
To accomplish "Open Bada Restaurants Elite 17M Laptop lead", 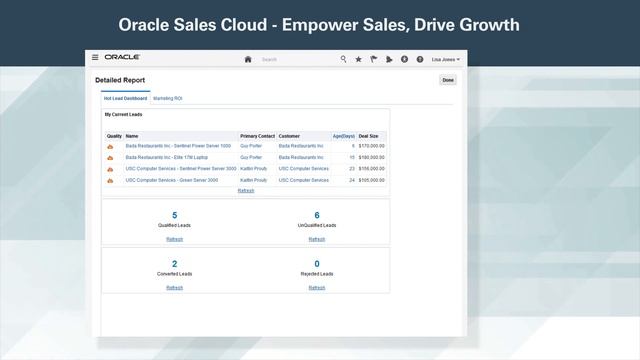I will point(167,157).
